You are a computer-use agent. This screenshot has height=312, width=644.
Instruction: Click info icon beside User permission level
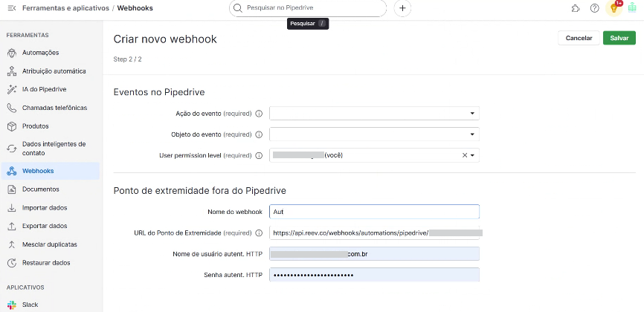coord(259,156)
